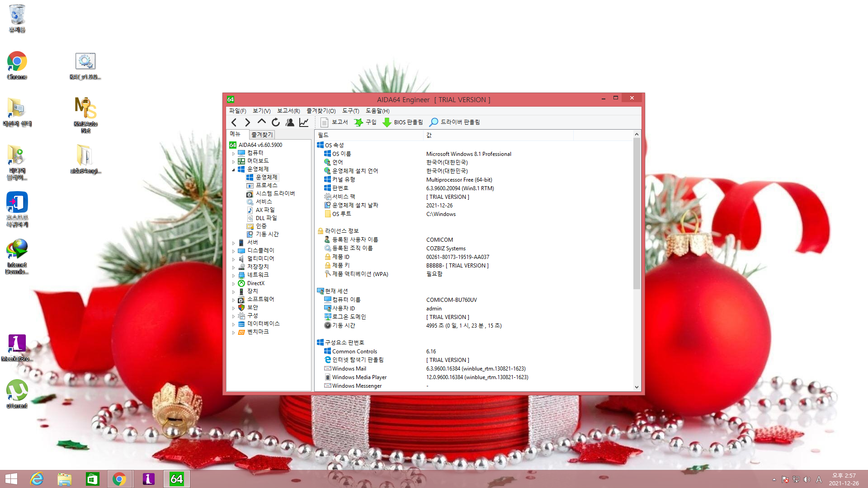Open the uTorrent desktop shortcut

17,394
